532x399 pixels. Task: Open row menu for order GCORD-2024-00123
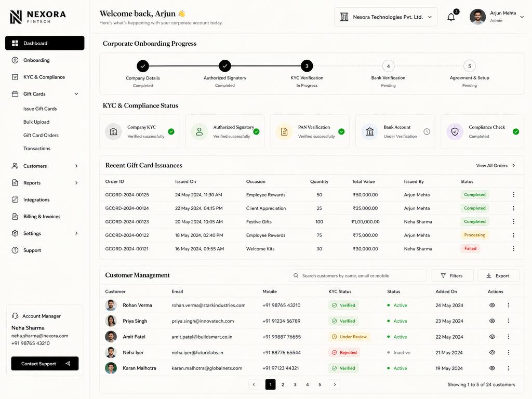point(513,221)
